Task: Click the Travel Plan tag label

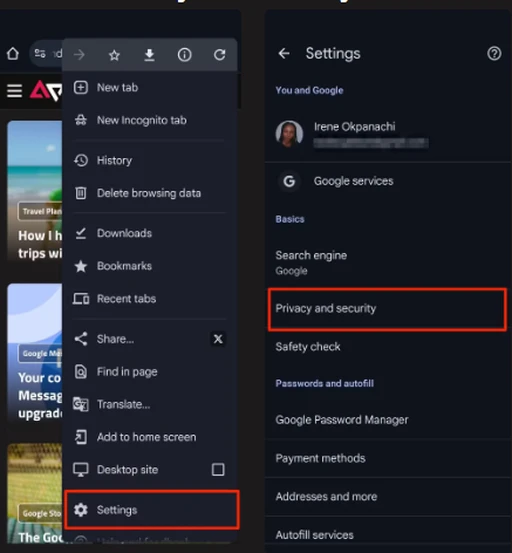Action: coord(41,211)
